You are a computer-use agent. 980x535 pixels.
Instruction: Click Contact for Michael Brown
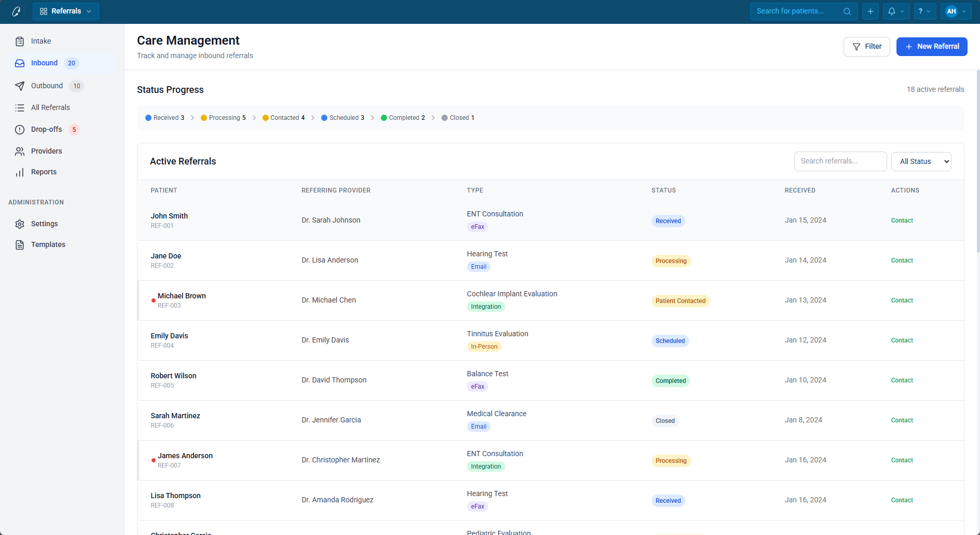tap(902, 300)
